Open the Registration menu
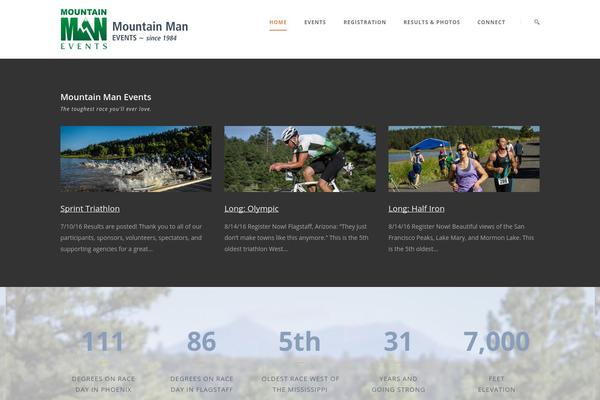 pyautogui.click(x=365, y=22)
